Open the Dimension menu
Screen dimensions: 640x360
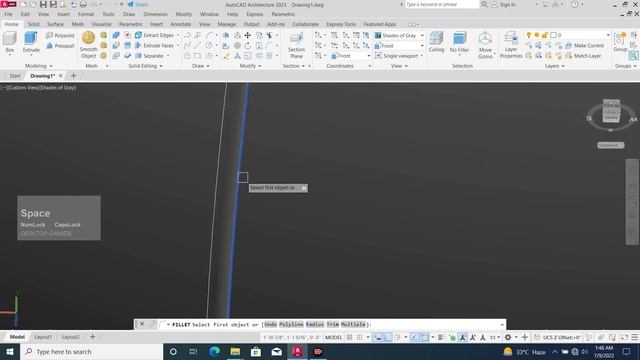click(155, 14)
